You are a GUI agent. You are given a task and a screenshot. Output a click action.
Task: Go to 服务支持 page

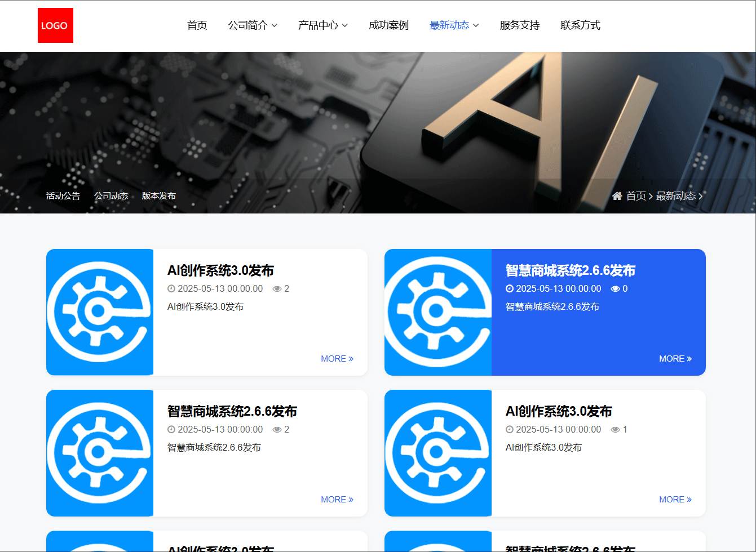coord(520,25)
